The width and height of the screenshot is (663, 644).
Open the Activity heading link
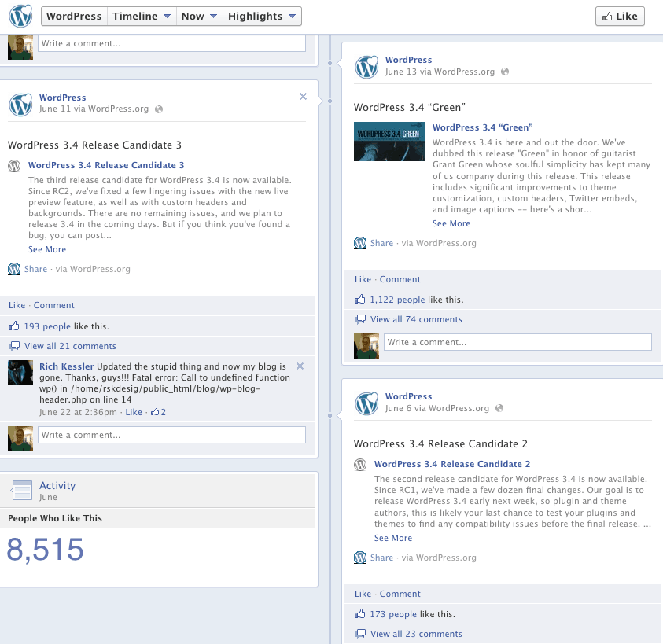coord(57,485)
